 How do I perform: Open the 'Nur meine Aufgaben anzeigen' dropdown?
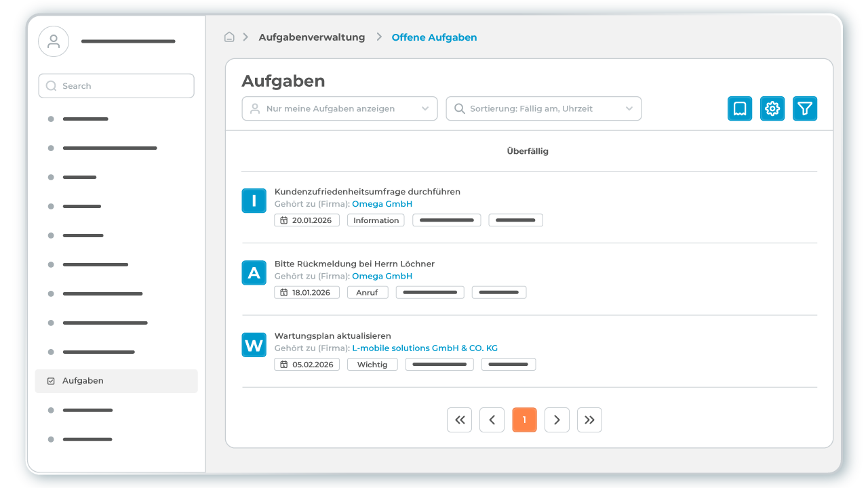coord(339,108)
